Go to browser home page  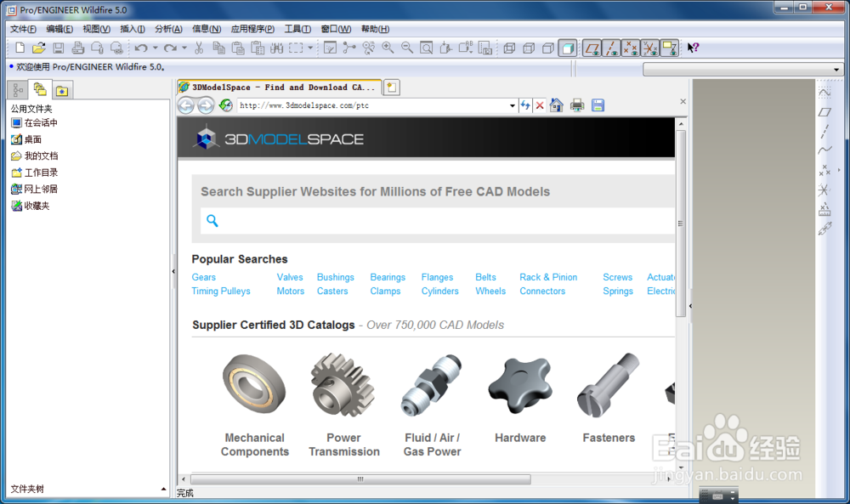(556, 105)
